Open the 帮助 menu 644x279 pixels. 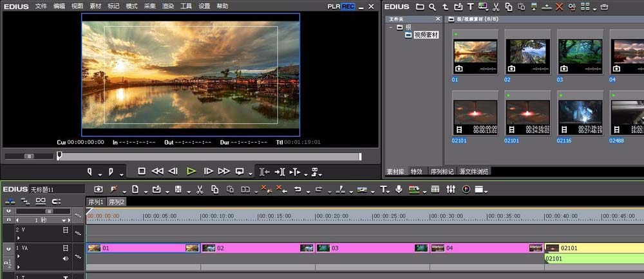(222, 6)
